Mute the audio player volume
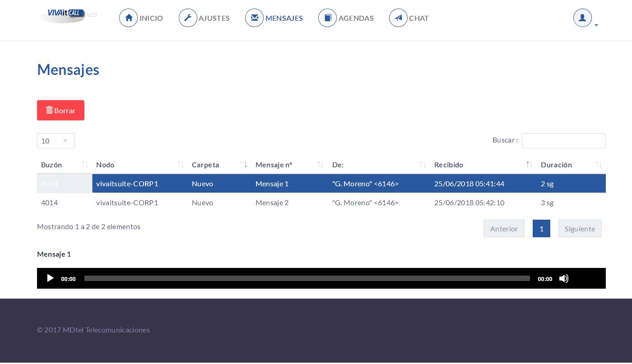632x364 pixels. [564, 279]
